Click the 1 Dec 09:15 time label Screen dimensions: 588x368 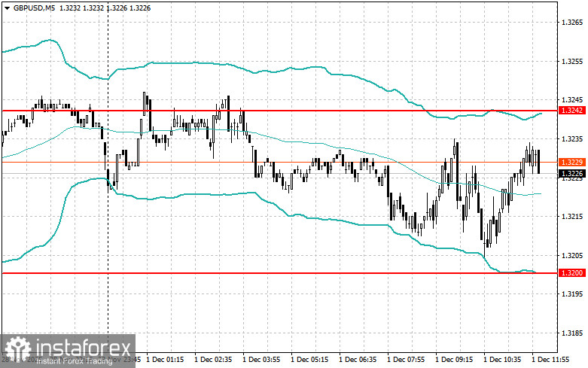pos(454,360)
